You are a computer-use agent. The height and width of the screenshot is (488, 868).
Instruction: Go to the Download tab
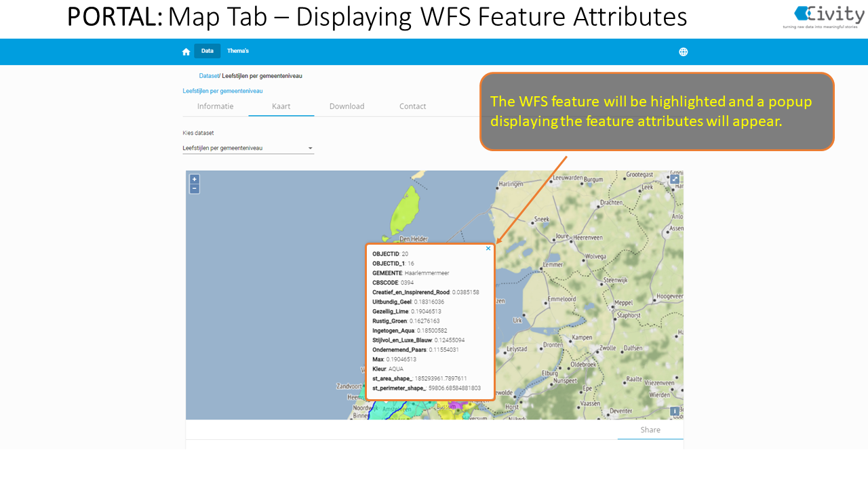347,106
